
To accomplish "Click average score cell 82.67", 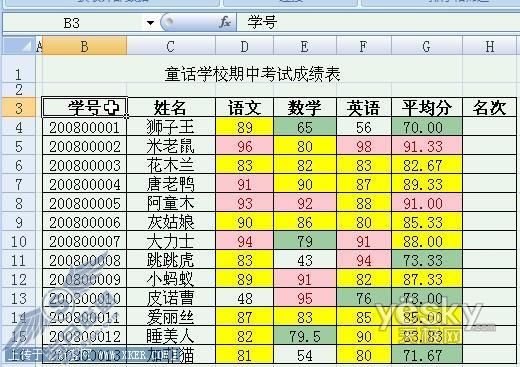I will pyautogui.click(x=427, y=165).
